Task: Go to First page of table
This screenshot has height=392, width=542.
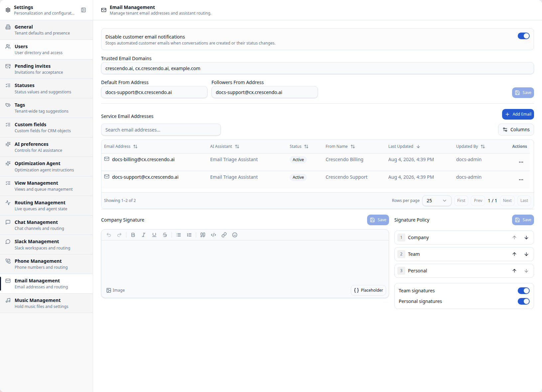Action: pyautogui.click(x=461, y=201)
